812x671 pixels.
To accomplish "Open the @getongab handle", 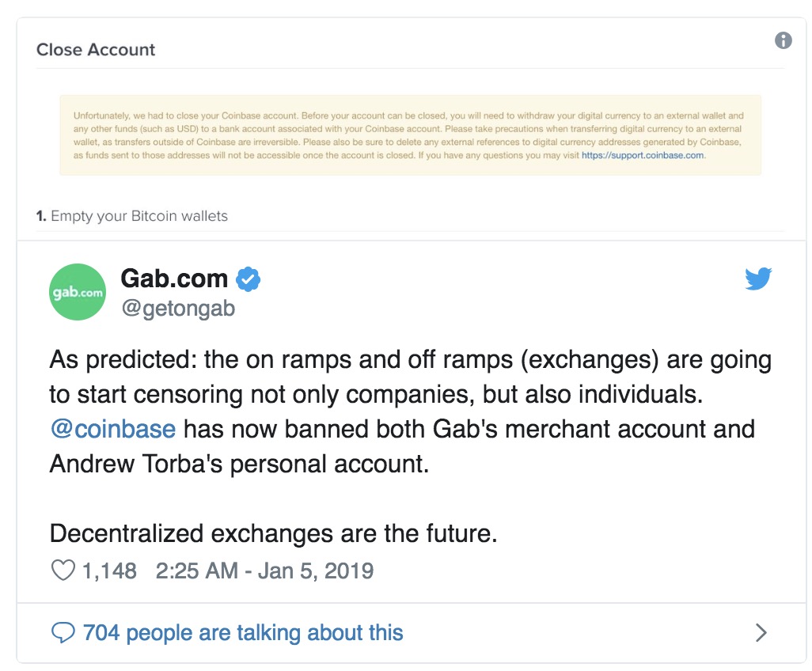I will pos(178,309).
